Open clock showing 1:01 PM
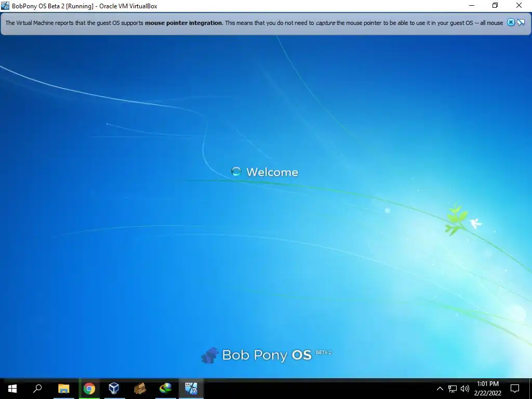532x399 pixels. point(487,389)
